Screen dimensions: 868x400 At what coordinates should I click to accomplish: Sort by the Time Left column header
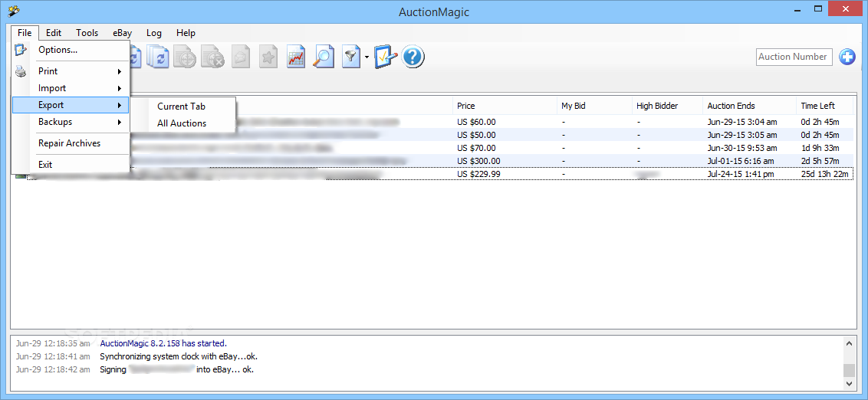coord(824,106)
